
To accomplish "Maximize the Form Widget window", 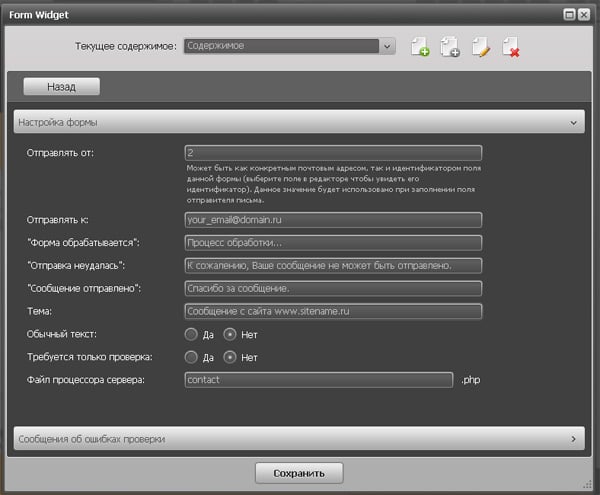I will coord(569,14).
